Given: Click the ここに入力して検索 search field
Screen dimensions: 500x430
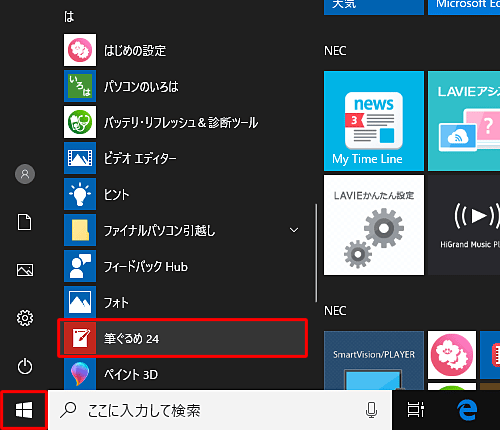Looking at the screenshot, I should pos(220,410).
